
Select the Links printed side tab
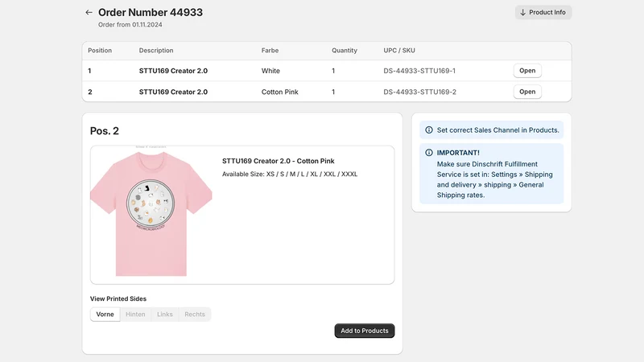point(165,314)
